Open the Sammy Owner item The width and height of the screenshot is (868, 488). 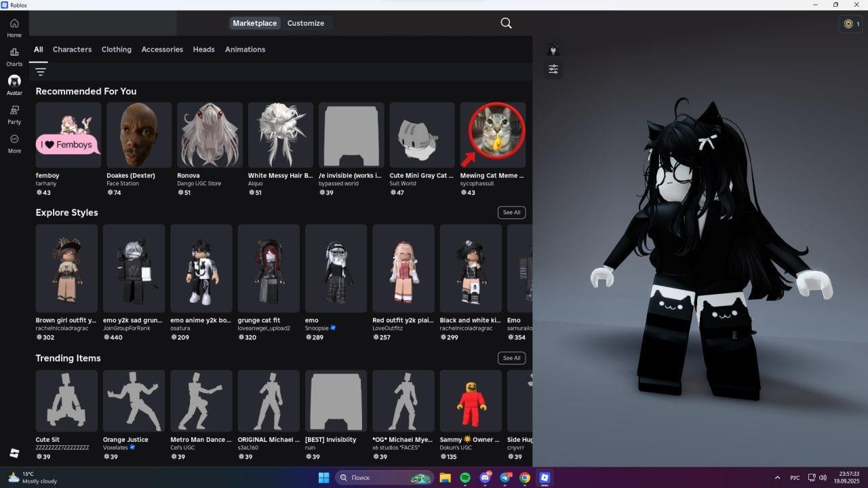click(471, 400)
